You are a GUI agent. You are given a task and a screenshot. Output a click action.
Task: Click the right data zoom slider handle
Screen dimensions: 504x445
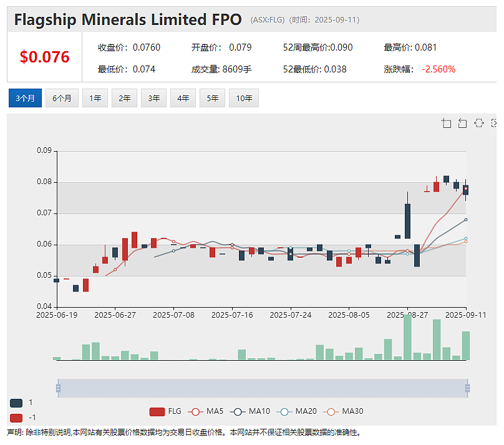coord(467,388)
